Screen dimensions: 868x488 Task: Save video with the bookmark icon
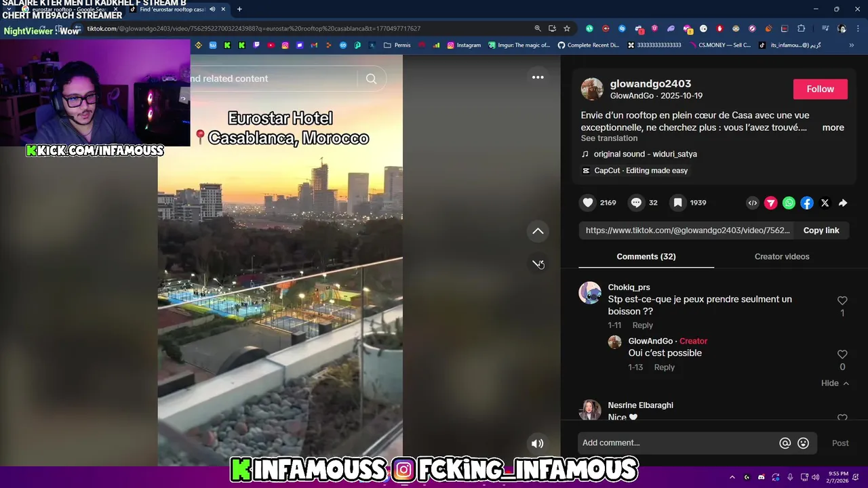(x=677, y=203)
